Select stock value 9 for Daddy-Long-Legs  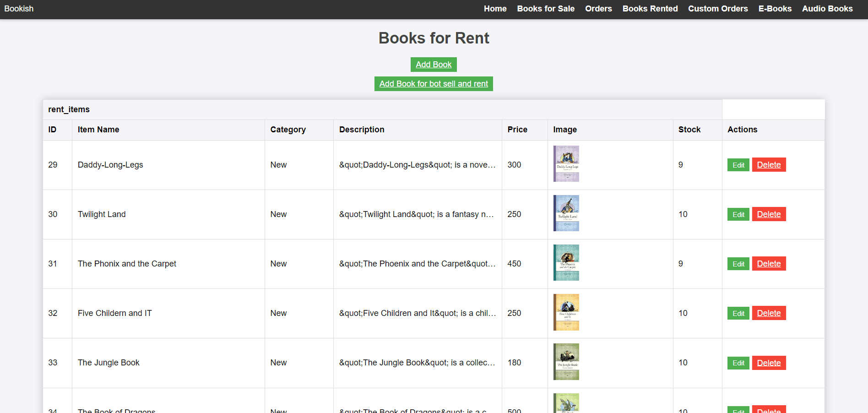[681, 165]
